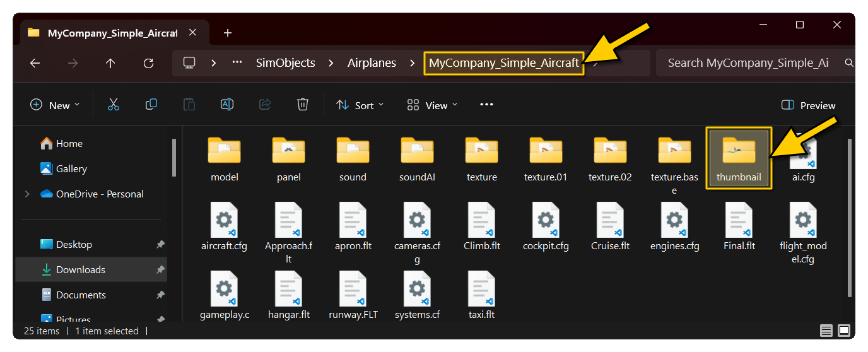This screenshot has width=868, height=352.
Task: Open Home in navigation pane
Action: [x=62, y=143]
